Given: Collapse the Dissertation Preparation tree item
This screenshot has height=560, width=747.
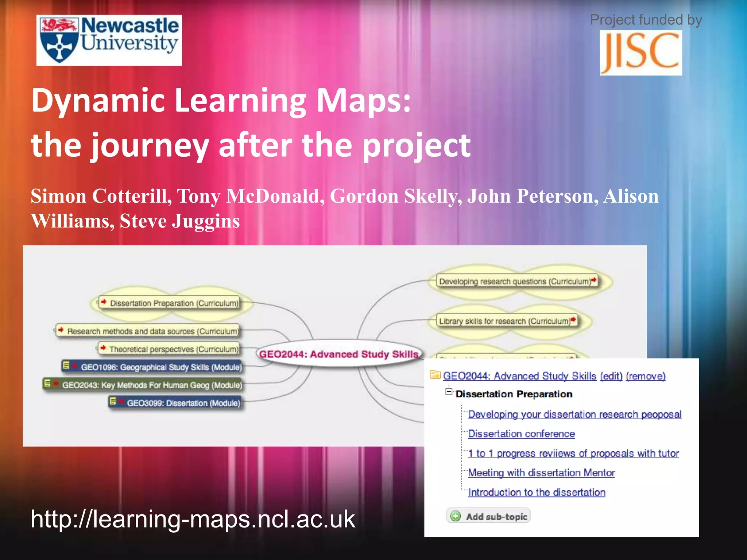Looking at the screenshot, I should (449, 392).
